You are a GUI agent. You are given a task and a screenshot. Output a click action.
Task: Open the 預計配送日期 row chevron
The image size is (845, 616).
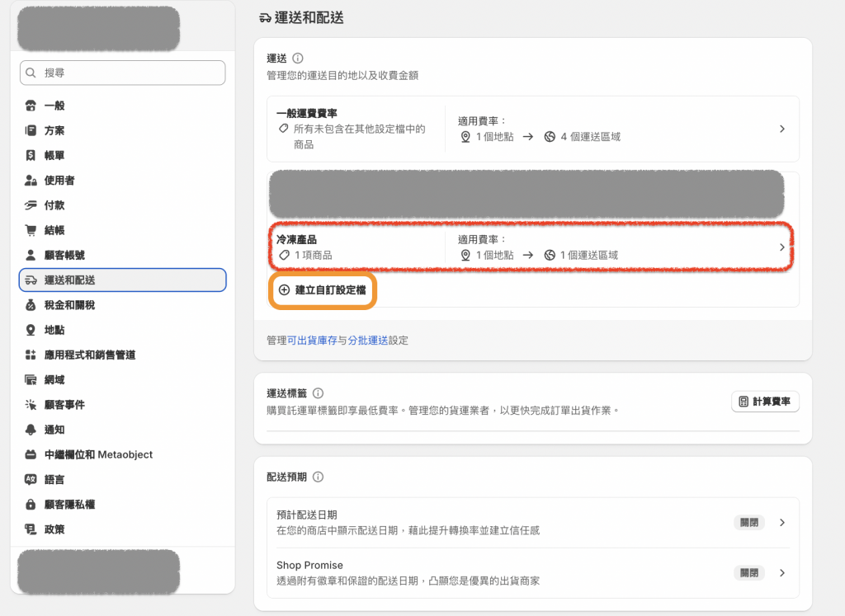pyautogui.click(x=782, y=522)
